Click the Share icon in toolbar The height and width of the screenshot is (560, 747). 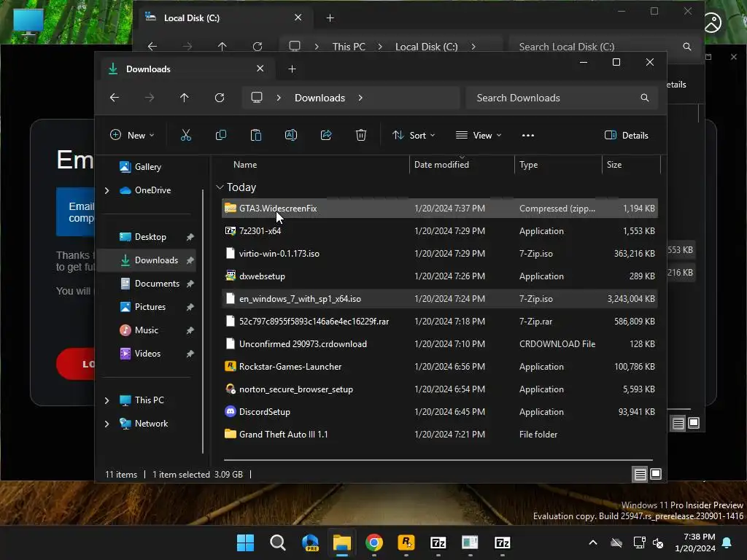tap(326, 135)
